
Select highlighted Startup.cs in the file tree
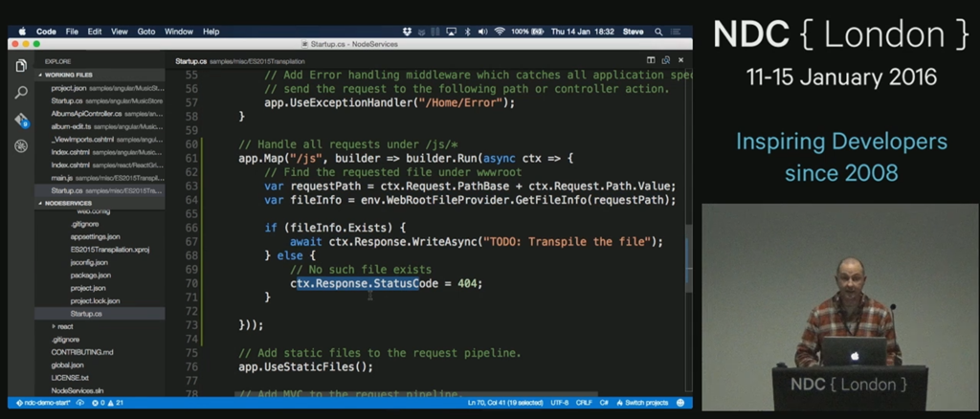click(100, 314)
